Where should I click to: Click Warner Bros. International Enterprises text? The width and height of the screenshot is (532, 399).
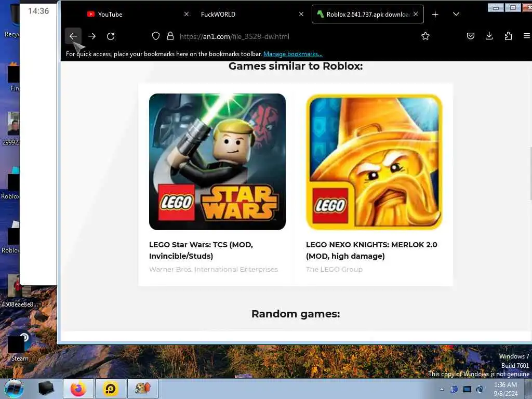214,270
